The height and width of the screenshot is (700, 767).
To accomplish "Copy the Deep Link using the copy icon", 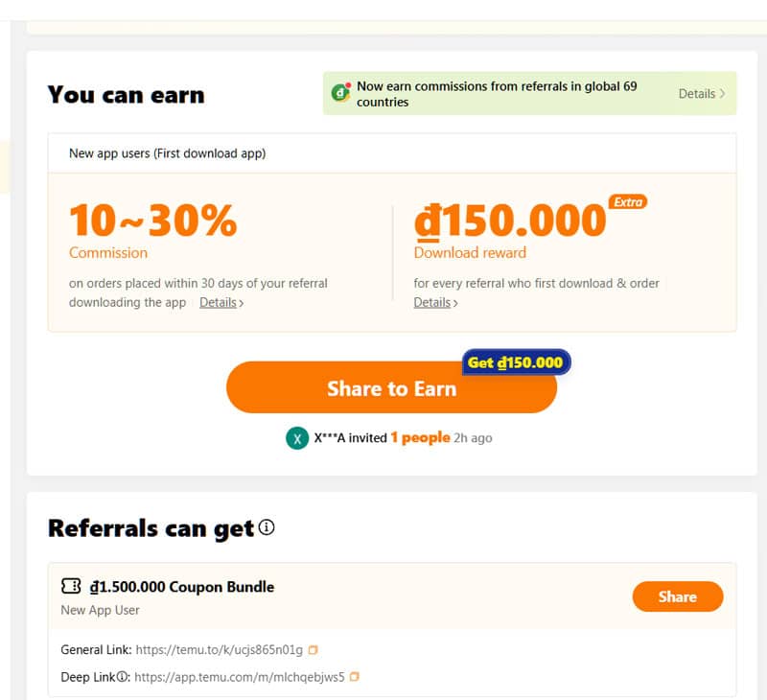I will tap(354, 676).
